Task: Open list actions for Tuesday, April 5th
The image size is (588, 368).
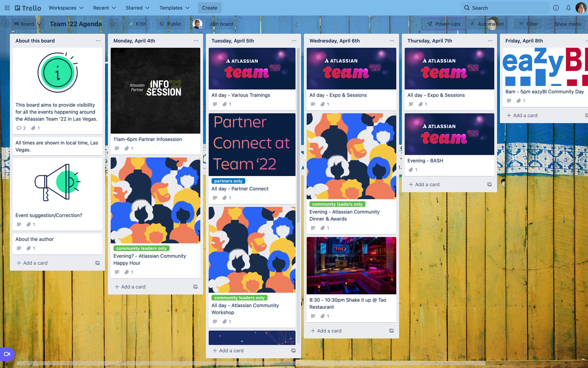Action: click(x=294, y=41)
